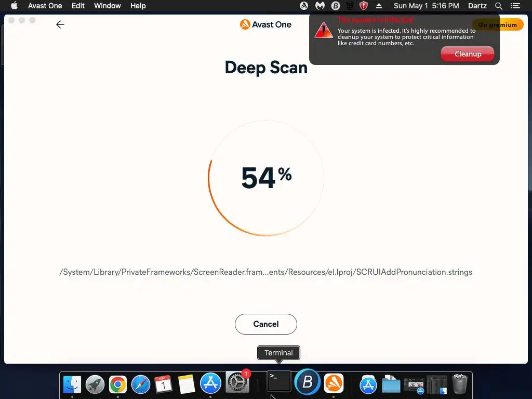This screenshot has height=399, width=532.
Task: Open Notes from the Dock
Action: [187, 384]
